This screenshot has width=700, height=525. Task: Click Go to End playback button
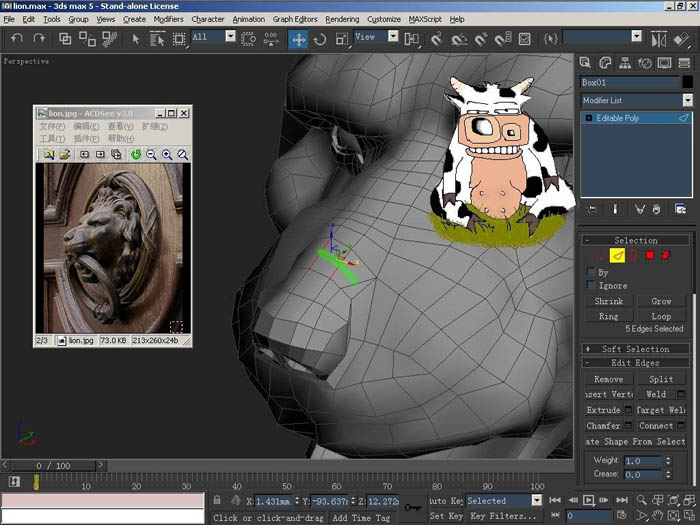coord(621,500)
